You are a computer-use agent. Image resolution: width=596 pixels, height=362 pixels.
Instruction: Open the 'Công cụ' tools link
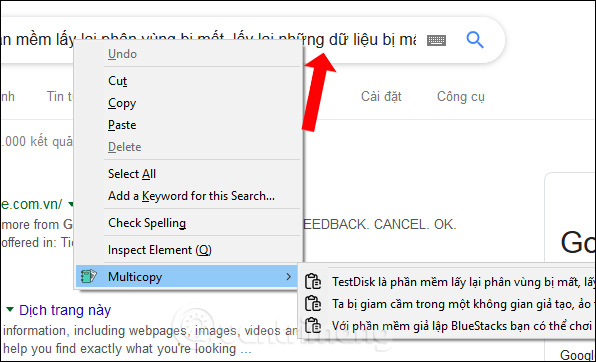(x=461, y=97)
